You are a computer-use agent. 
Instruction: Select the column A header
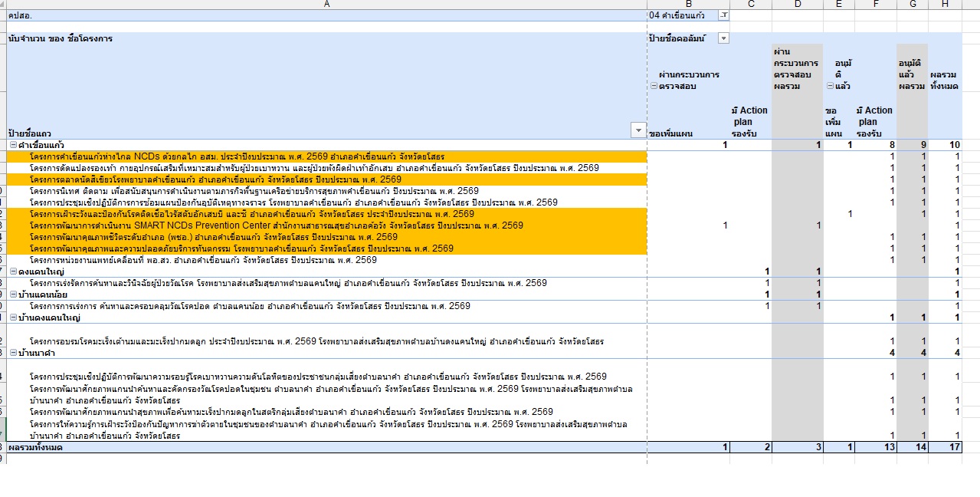tap(327, 5)
